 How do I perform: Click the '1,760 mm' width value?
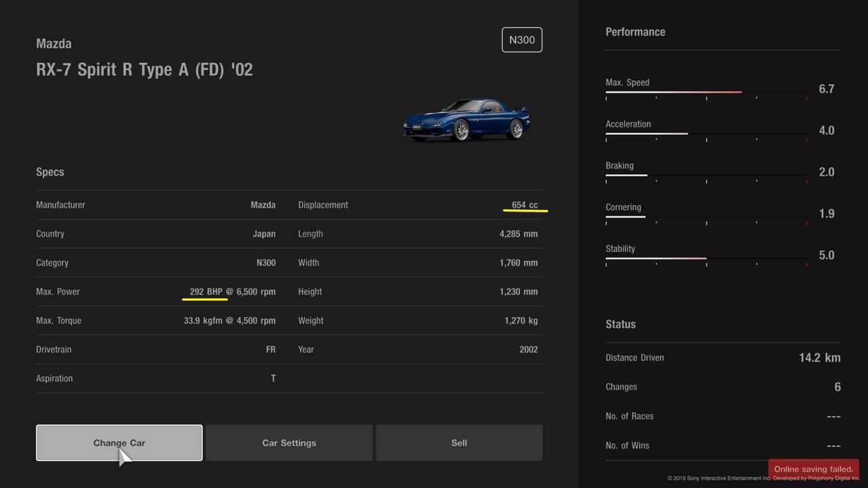[519, 263]
